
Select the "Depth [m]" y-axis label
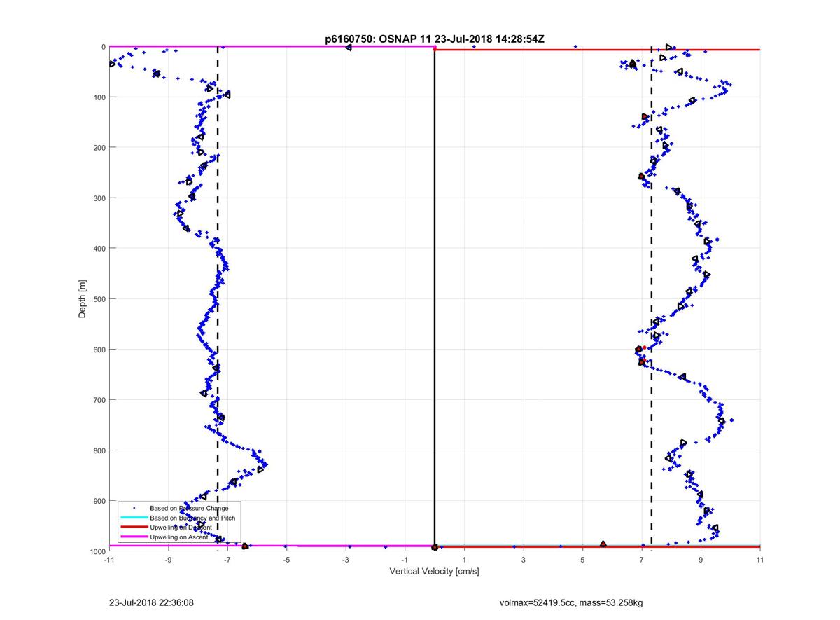click(x=83, y=299)
